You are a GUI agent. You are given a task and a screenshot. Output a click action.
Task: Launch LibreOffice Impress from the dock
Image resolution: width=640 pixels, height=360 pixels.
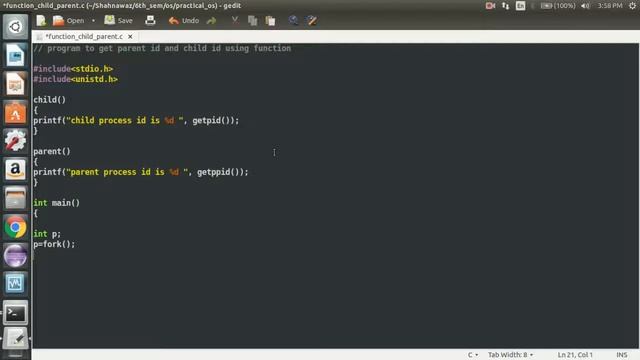tap(15, 84)
